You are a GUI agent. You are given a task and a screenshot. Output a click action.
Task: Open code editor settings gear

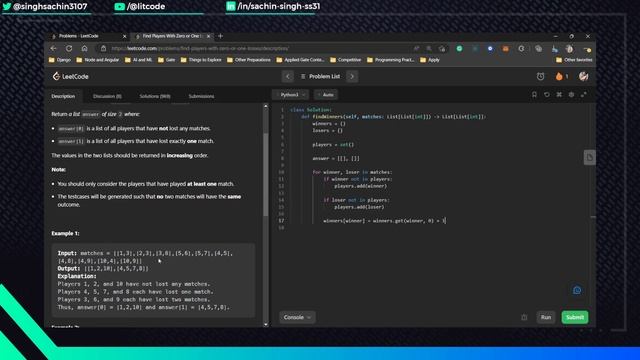(571, 95)
